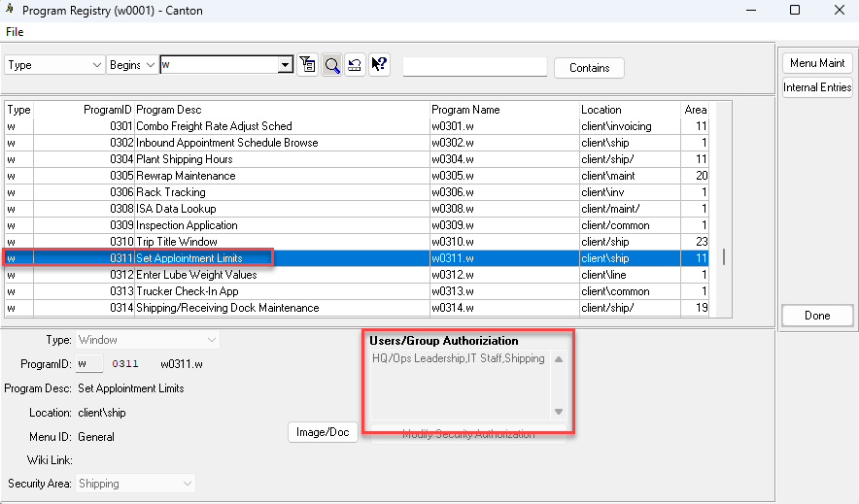Select row Combo Freight Rate Adjust Sched

[x=357, y=126]
